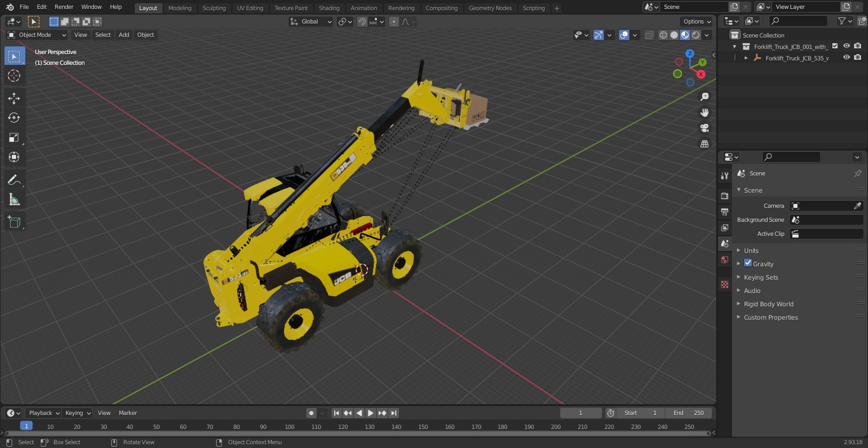This screenshot has height=448, width=868.
Task: Select the Select Box tool
Action: pos(14,56)
